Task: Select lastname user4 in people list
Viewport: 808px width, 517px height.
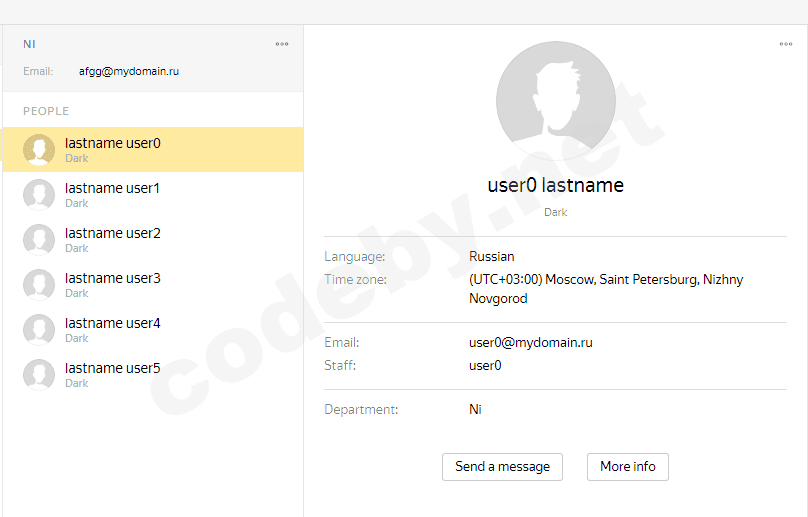Action: pyautogui.click(x=112, y=324)
